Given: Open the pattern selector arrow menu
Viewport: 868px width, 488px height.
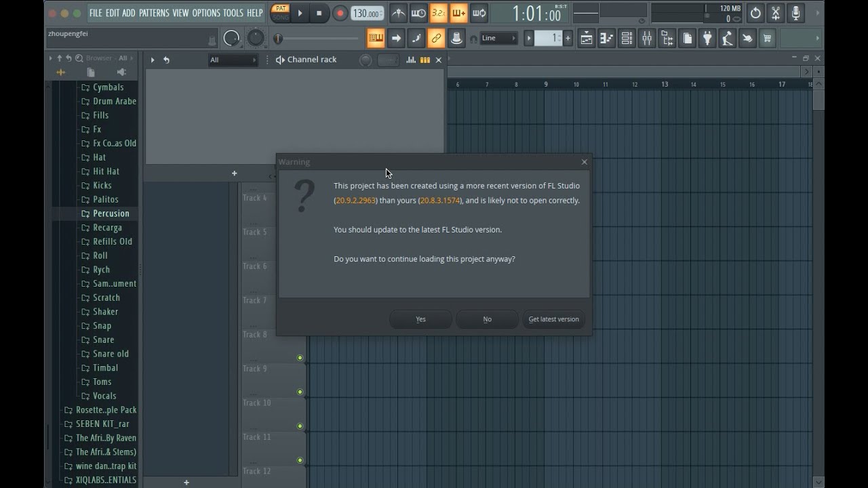Looking at the screenshot, I should point(529,39).
